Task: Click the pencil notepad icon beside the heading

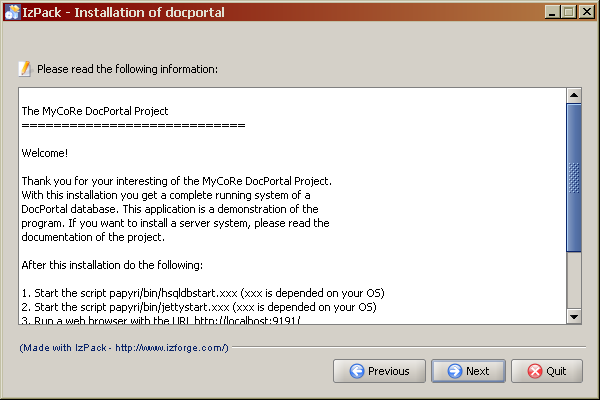Action: (x=25, y=69)
